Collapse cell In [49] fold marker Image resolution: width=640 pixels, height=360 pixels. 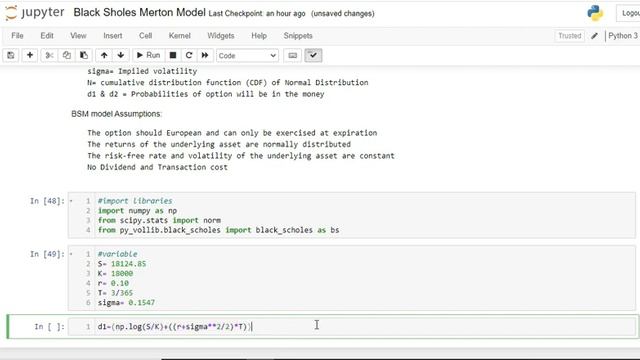tap(71, 254)
